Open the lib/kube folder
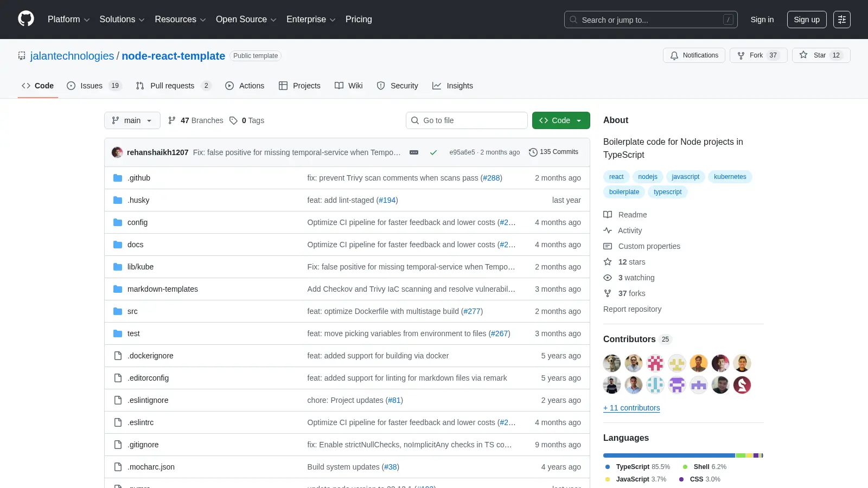The height and width of the screenshot is (488, 868). point(141,267)
